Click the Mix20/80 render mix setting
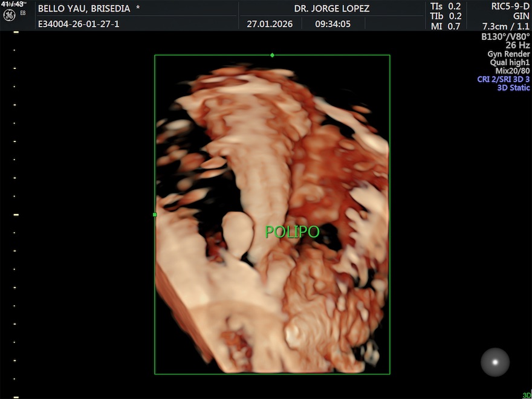Screen dimensions: 532x399 512,71
